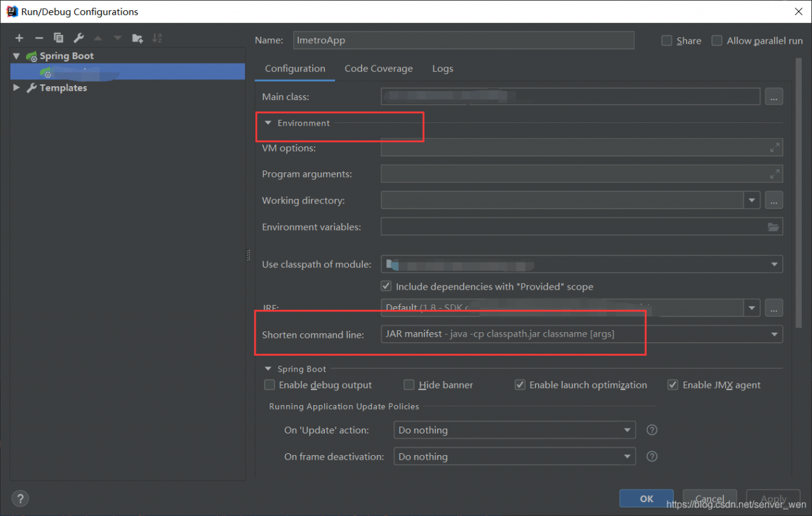Click the Spring Boot leaf icon

31,56
